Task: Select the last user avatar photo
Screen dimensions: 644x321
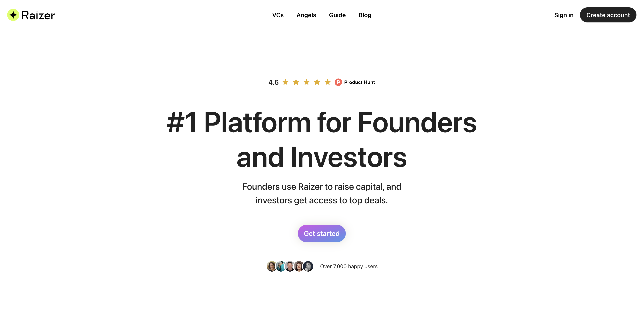Action: (308, 266)
